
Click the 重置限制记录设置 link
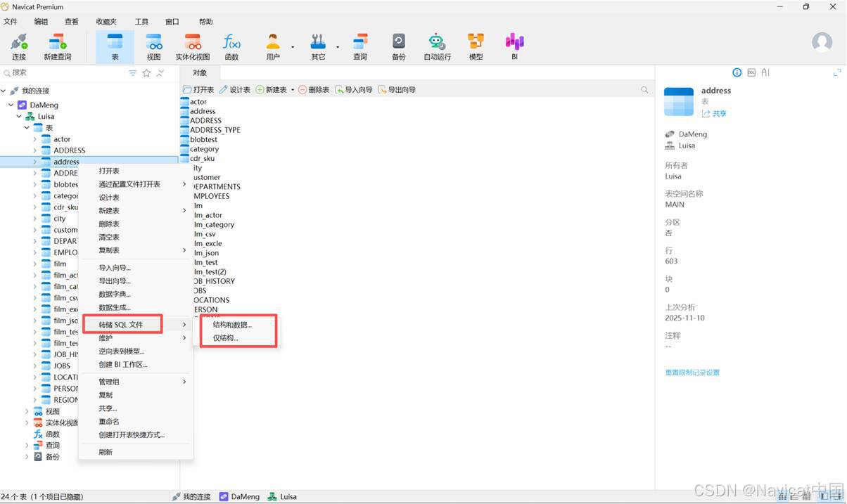(x=692, y=373)
